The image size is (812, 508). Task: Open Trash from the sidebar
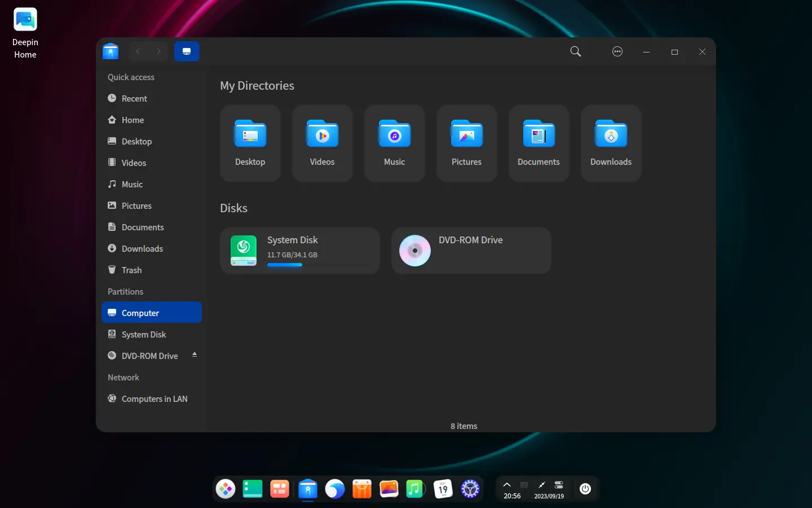click(131, 270)
